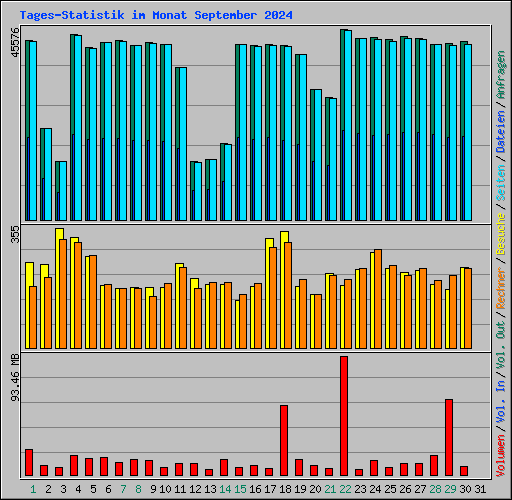Screen dimensions: 512x500
Task: Click the Dateien legend label
Action: coord(501,132)
